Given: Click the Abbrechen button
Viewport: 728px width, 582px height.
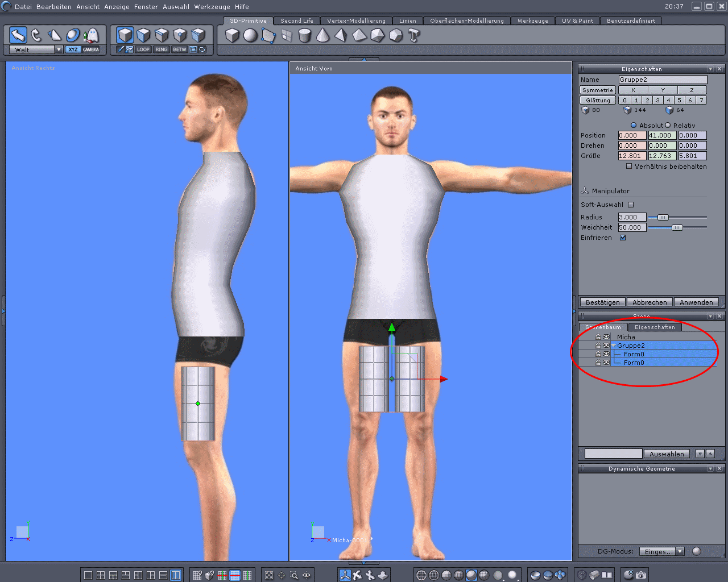Looking at the screenshot, I should [650, 302].
